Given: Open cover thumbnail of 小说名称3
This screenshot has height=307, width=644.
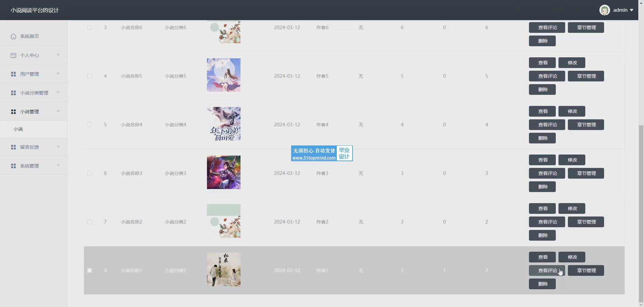Looking at the screenshot, I should (x=224, y=172).
